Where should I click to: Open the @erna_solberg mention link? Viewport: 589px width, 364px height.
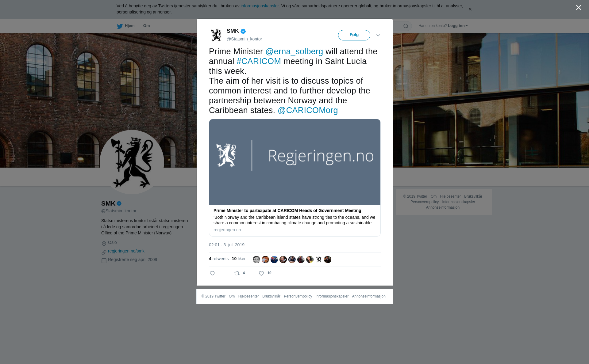coord(294,51)
